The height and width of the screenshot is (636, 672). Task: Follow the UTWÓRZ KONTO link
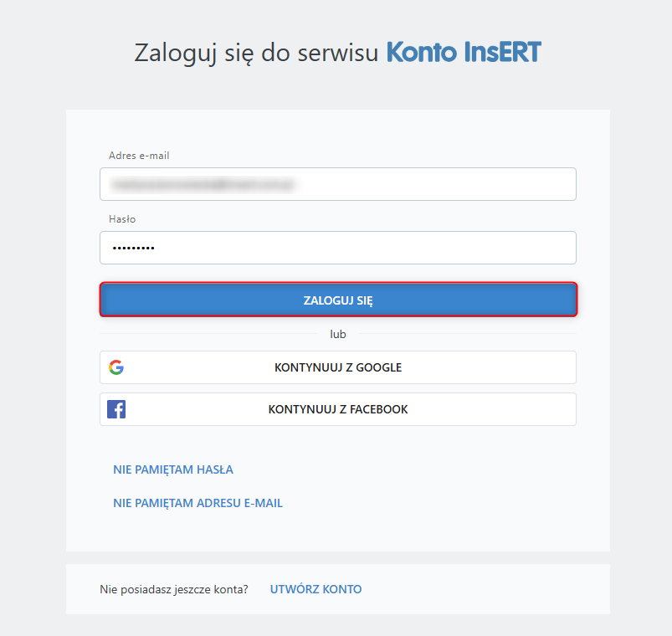point(315,589)
